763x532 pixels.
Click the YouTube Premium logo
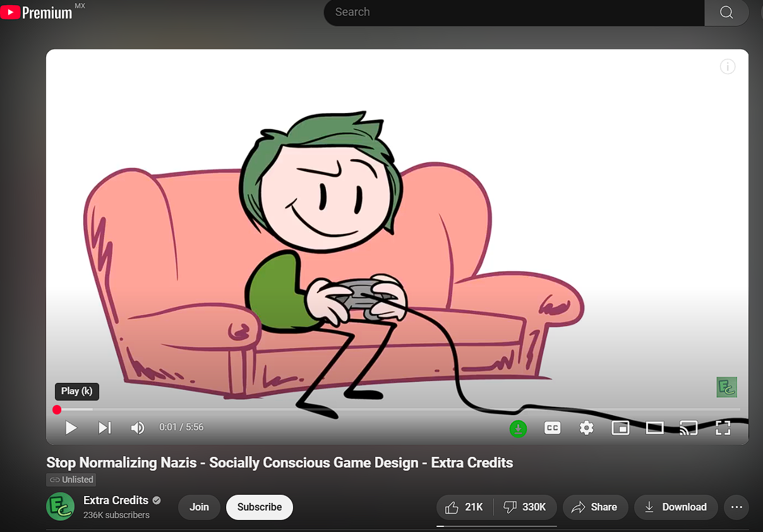tap(36, 12)
